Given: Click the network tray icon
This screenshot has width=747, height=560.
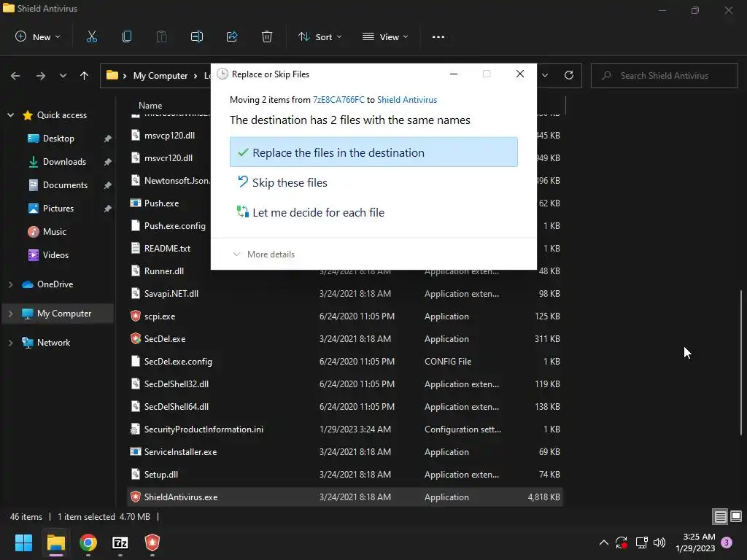Looking at the screenshot, I should (x=641, y=542).
